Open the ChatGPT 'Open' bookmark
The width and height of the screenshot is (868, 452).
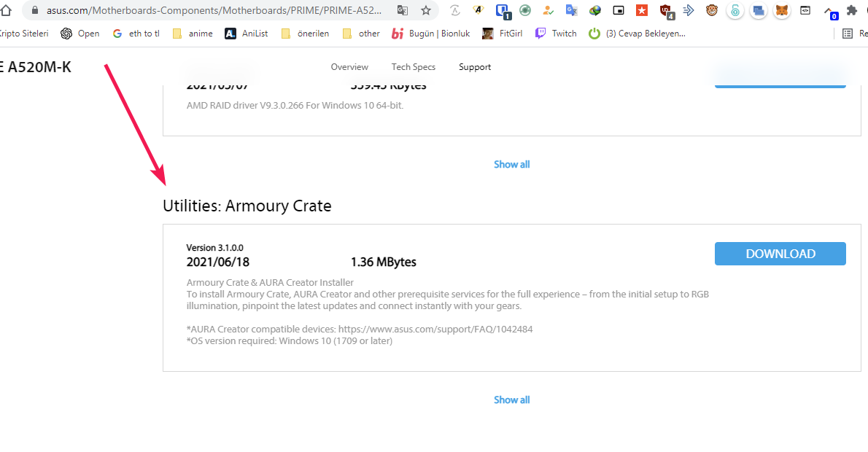pyautogui.click(x=80, y=34)
